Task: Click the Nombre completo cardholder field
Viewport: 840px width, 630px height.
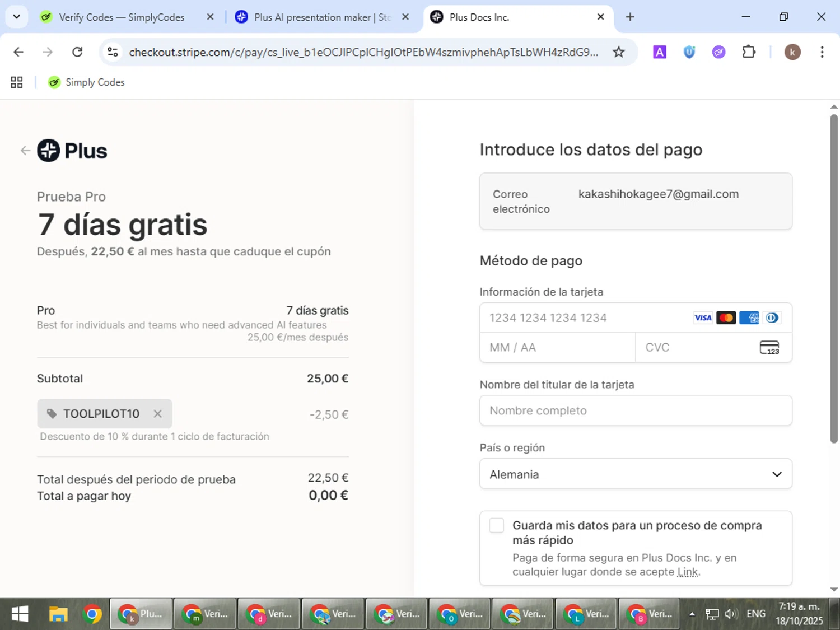Action: 636,410
